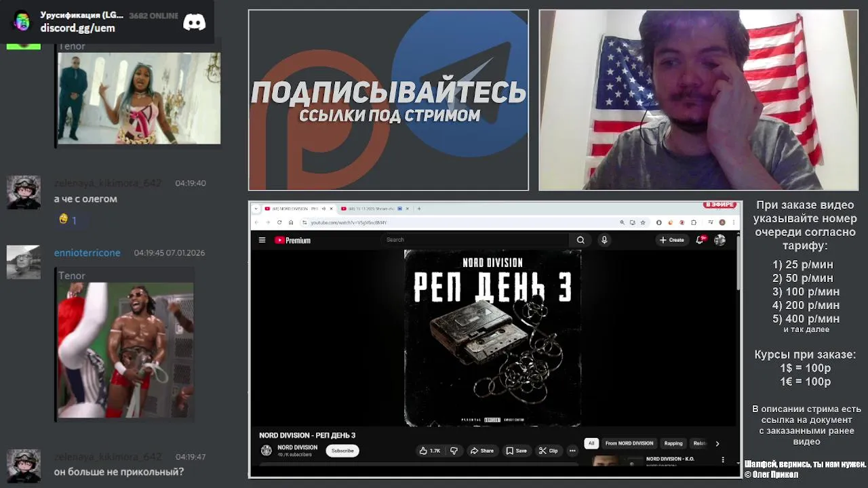This screenshot has height=488, width=868.
Task: Open the YouTube account avatar menu
Action: pyautogui.click(x=719, y=240)
